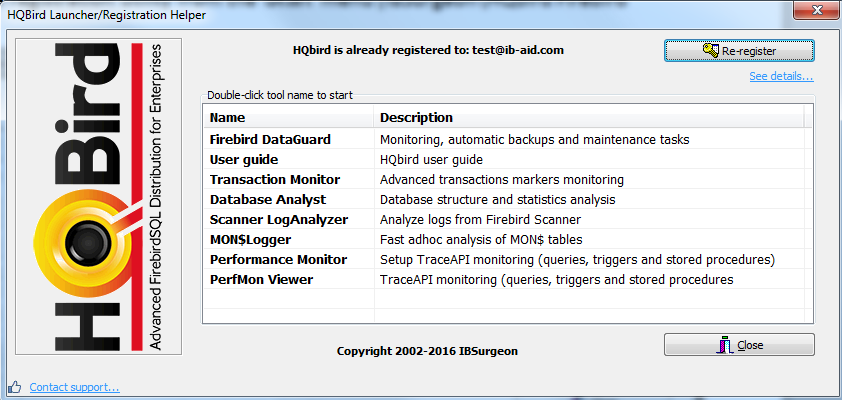The image size is (842, 400).
Task: Click the thumbs-up icon beside Contact support
Action: (14, 386)
